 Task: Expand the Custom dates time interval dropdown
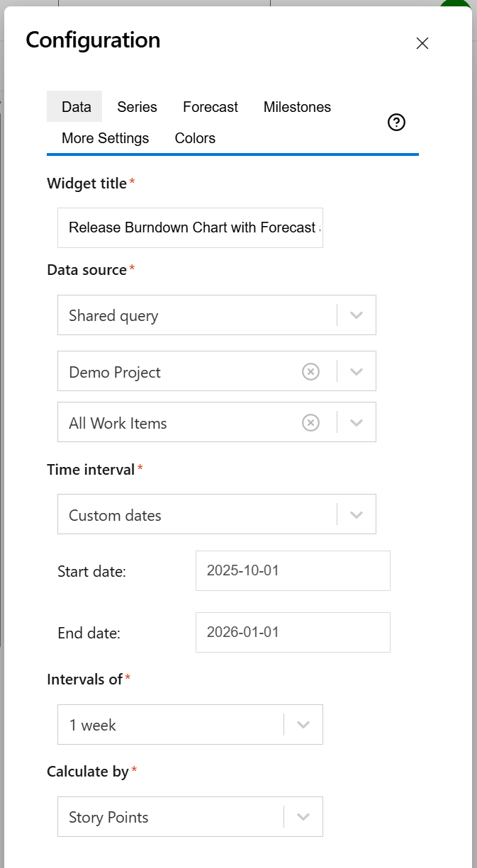tap(356, 514)
